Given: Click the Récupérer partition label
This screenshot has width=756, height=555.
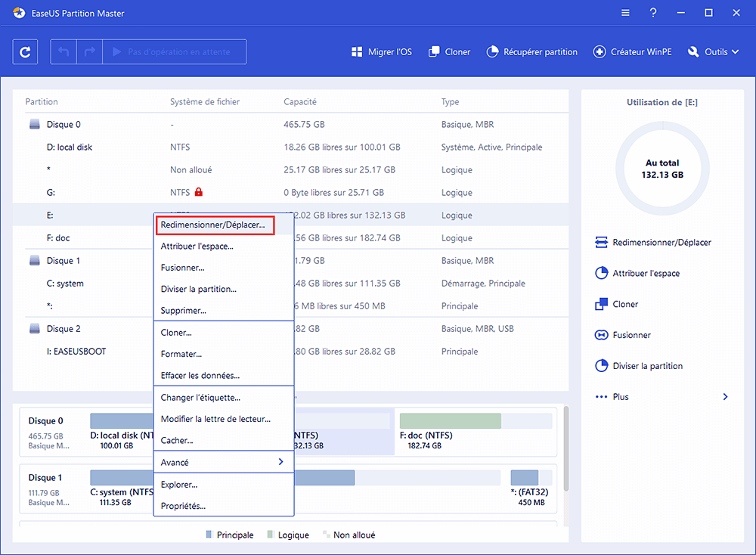Looking at the screenshot, I should pos(541,51).
